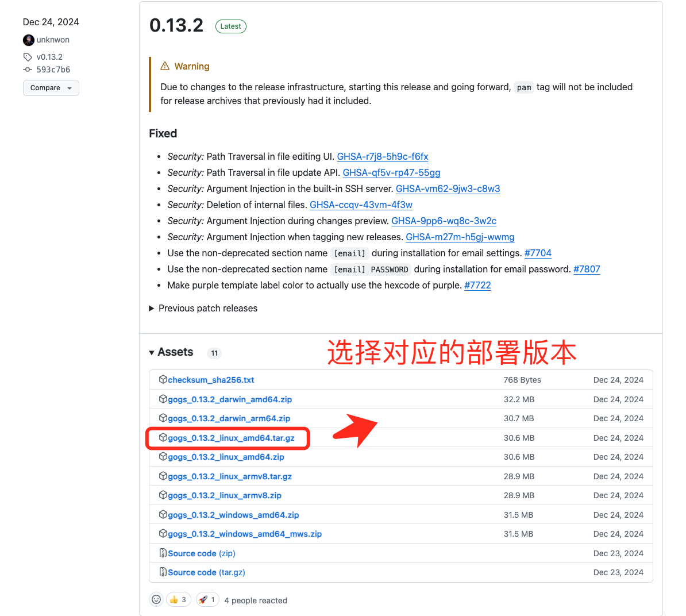Download Source code (tar.gz)
Image resolution: width=686 pixels, height=616 pixels.
tap(206, 572)
